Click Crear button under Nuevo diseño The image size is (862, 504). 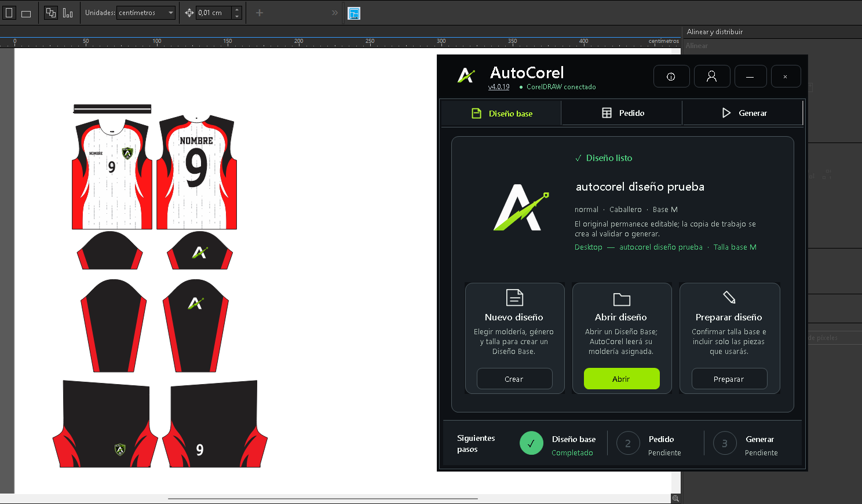tap(514, 379)
